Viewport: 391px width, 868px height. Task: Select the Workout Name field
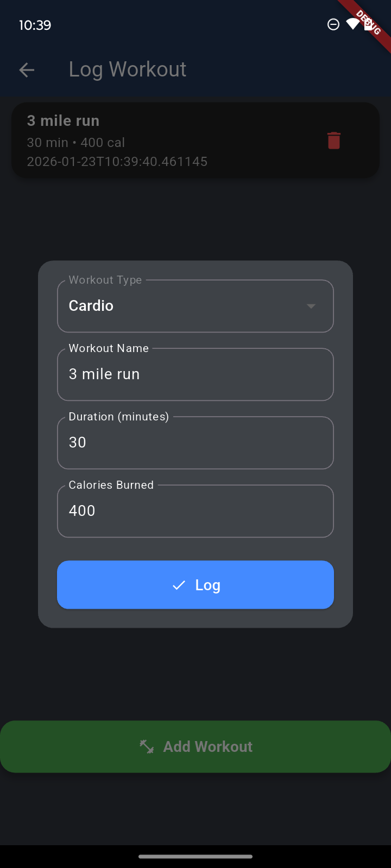click(x=195, y=374)
